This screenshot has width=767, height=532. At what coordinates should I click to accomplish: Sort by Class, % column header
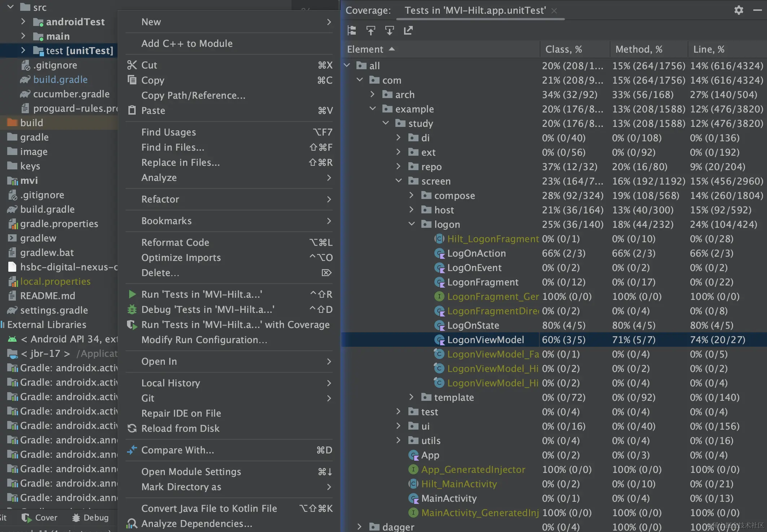pos(575,49)
